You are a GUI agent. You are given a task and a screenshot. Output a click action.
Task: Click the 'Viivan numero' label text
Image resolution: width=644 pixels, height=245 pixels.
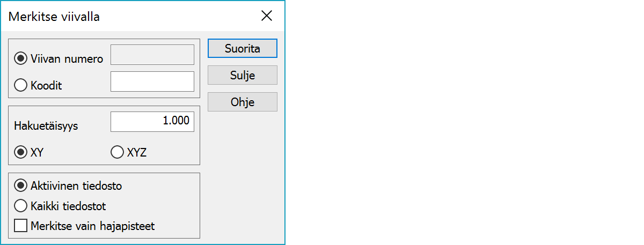(x=67, y=59)
